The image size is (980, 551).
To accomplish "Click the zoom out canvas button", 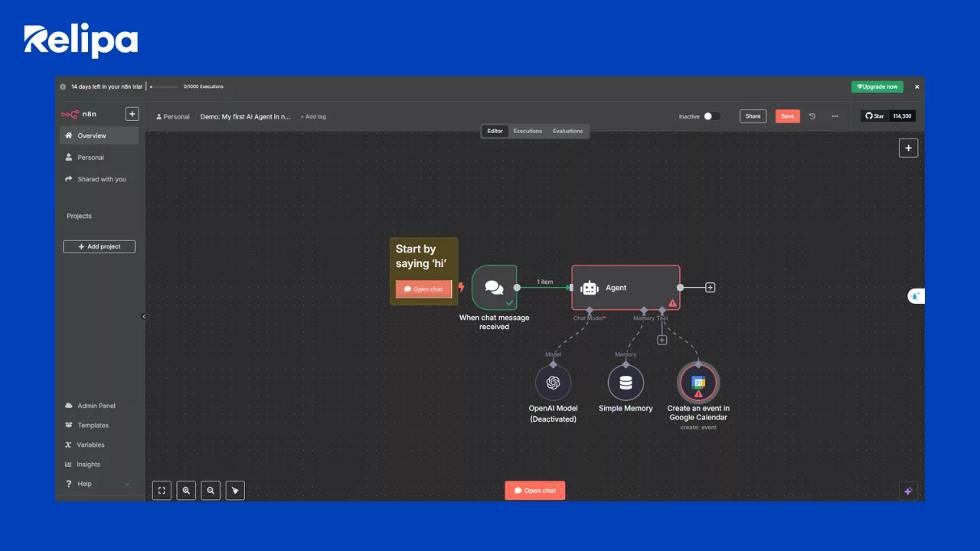I will (211, 491).
